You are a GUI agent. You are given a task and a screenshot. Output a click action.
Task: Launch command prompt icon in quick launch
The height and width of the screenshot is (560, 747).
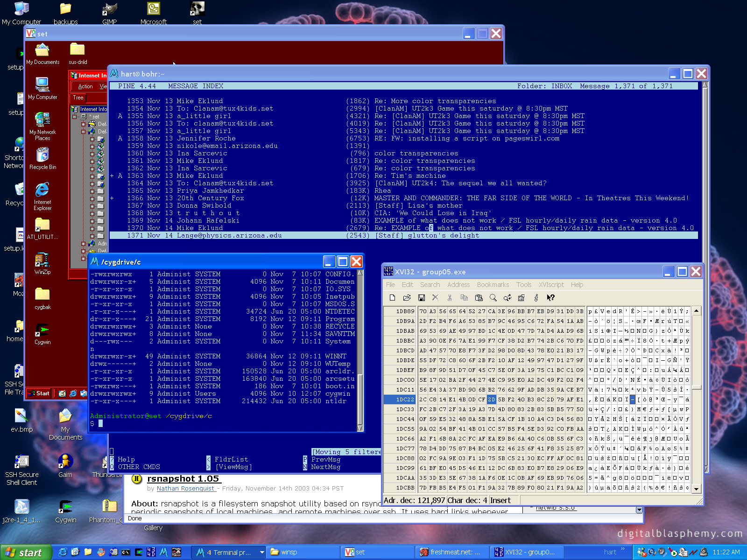[126, 552]
